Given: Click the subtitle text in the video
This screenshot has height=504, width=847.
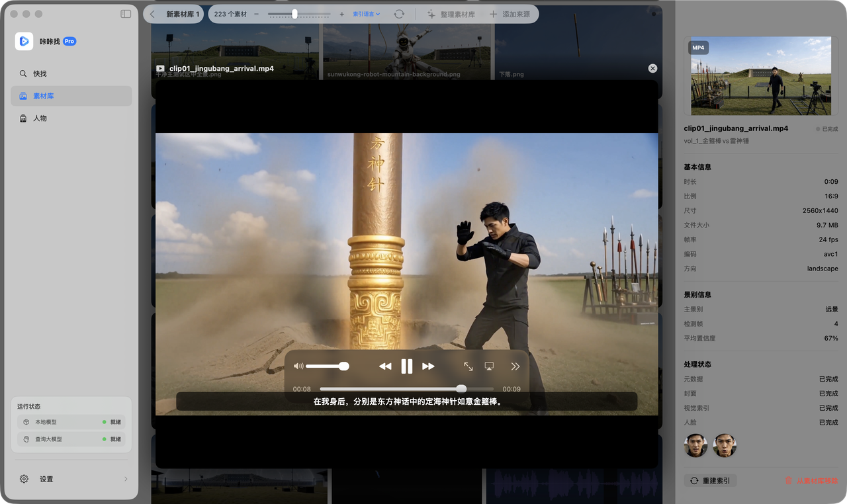Looking at the screenshot, I should [407, 401].
